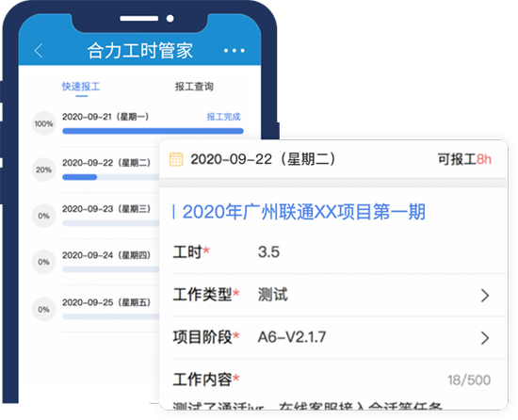Open the three-dot more menu
This screenshot has height=420, width=518.
pyautogui.click(x=234, y=51)
